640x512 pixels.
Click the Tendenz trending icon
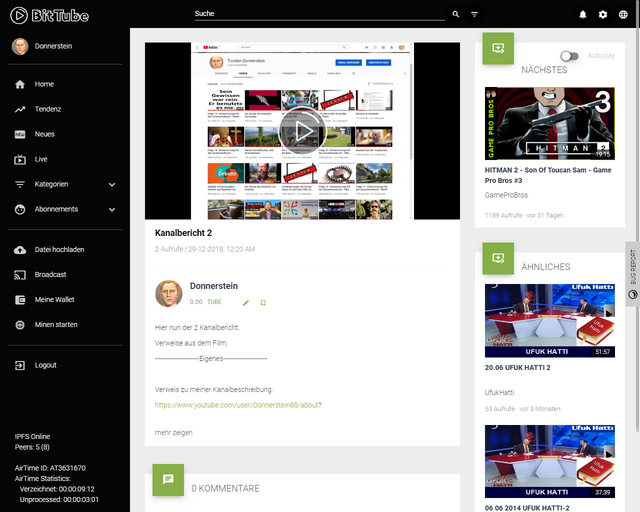tap(20, 109)
